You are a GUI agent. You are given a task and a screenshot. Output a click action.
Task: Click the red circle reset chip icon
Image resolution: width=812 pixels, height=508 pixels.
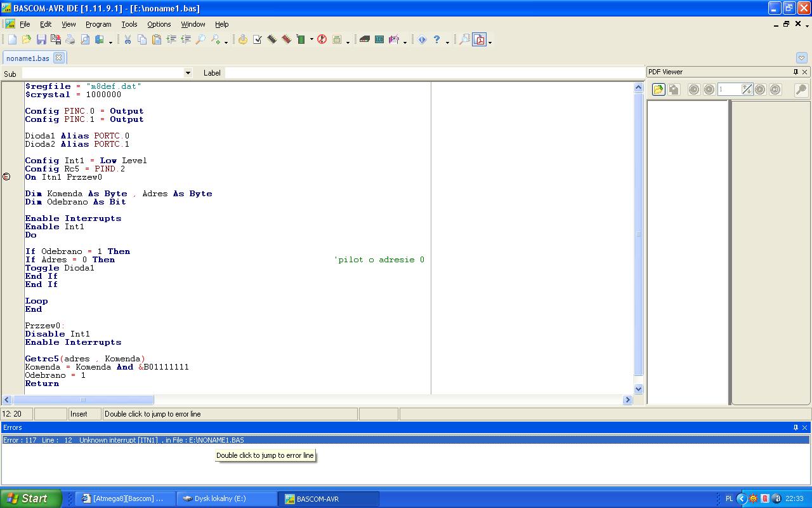coord(322,39)
